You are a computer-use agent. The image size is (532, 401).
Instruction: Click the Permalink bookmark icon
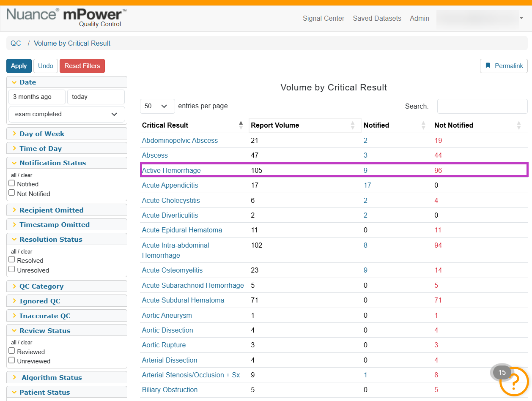click(x=488, y=66)
